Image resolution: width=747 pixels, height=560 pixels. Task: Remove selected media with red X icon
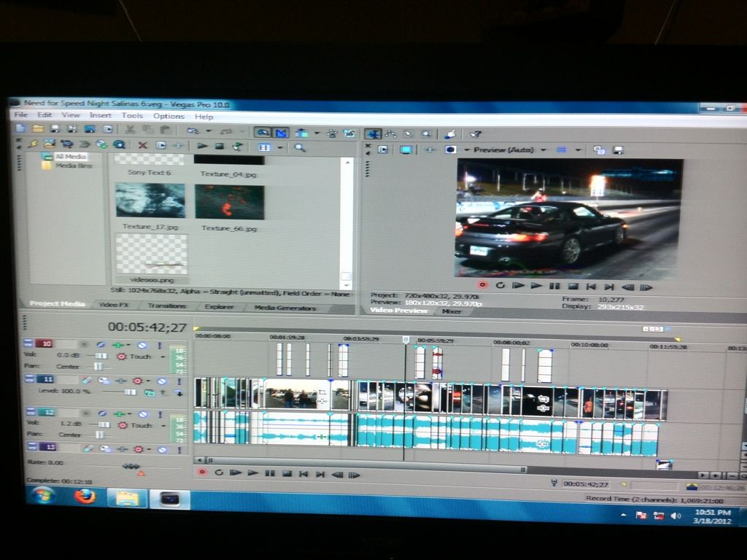point(142,145)
